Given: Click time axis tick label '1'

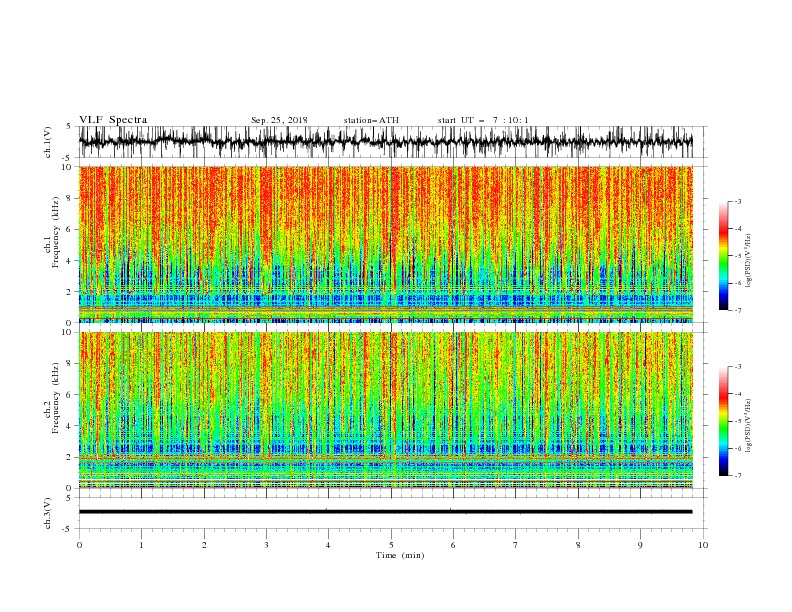Looking at the screenshot, I should (x=141, y=545).
